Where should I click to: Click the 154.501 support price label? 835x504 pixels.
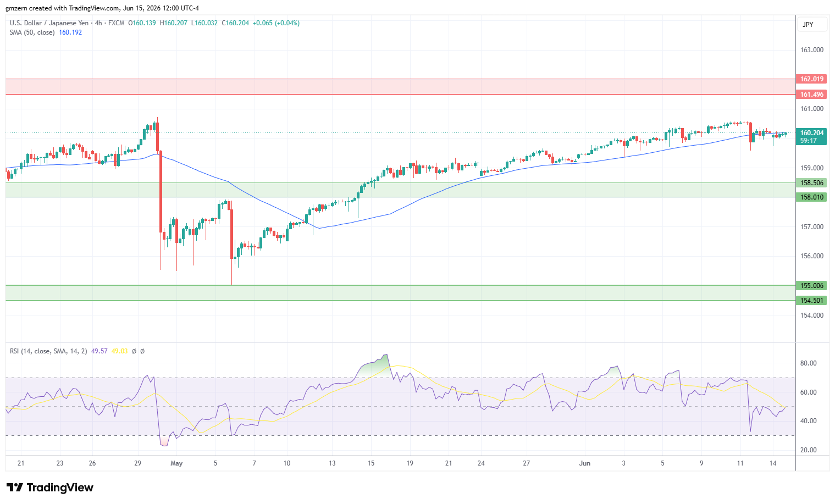click(811, 301)
